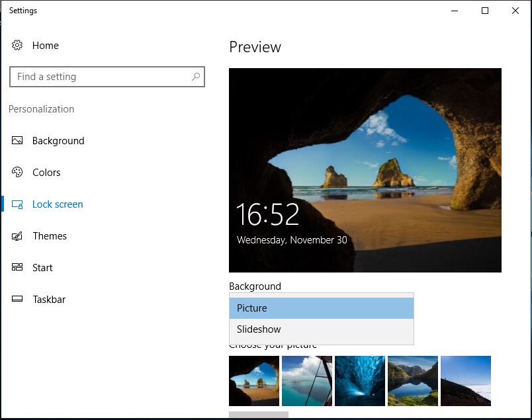Choose the blue ice cave picture
Image resolution: width=532 pixels, height=420 pixels.
[359, 381]
